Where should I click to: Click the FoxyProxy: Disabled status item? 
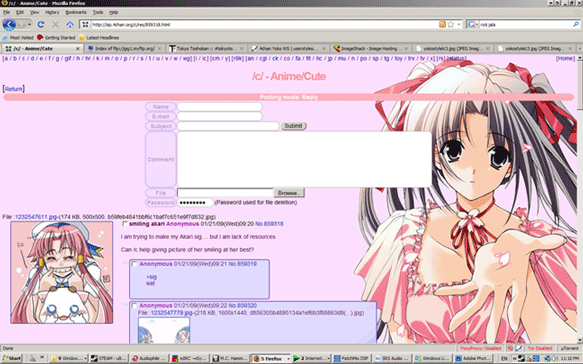click(480, 348)
